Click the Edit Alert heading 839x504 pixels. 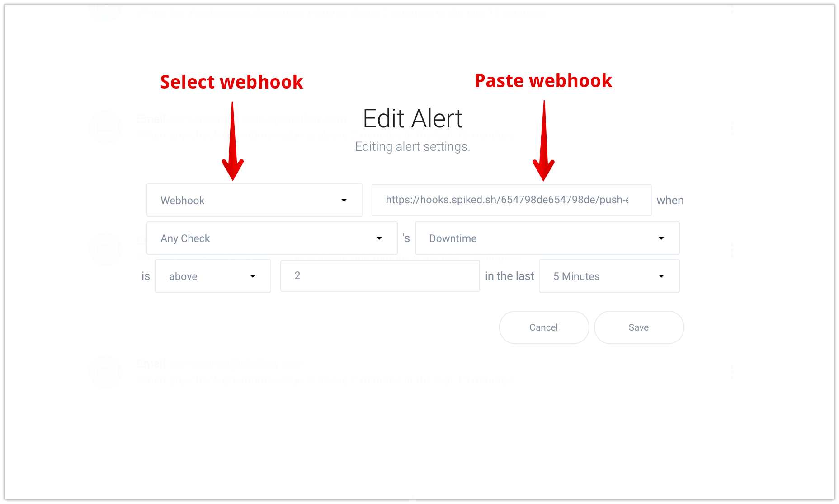click(x=413, y=119)
